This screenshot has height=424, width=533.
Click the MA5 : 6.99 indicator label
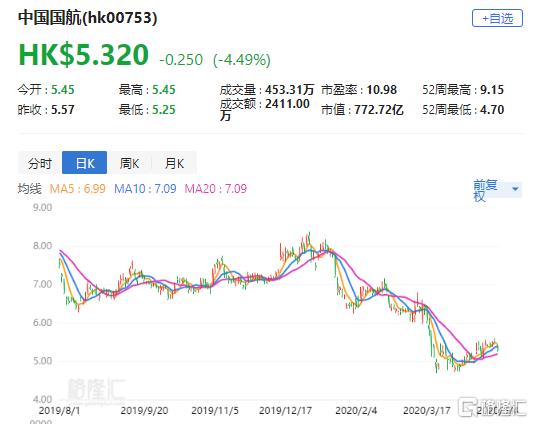click(x=78, y=188)
